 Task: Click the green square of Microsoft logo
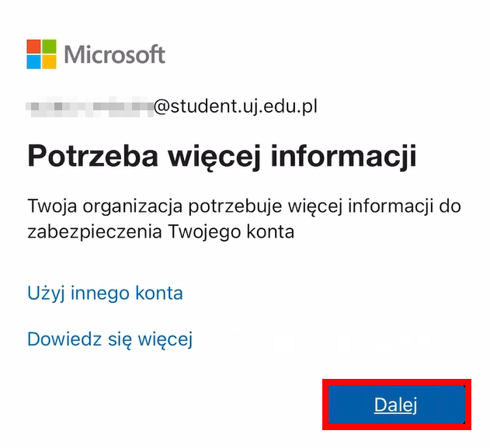tap(50, 47)
